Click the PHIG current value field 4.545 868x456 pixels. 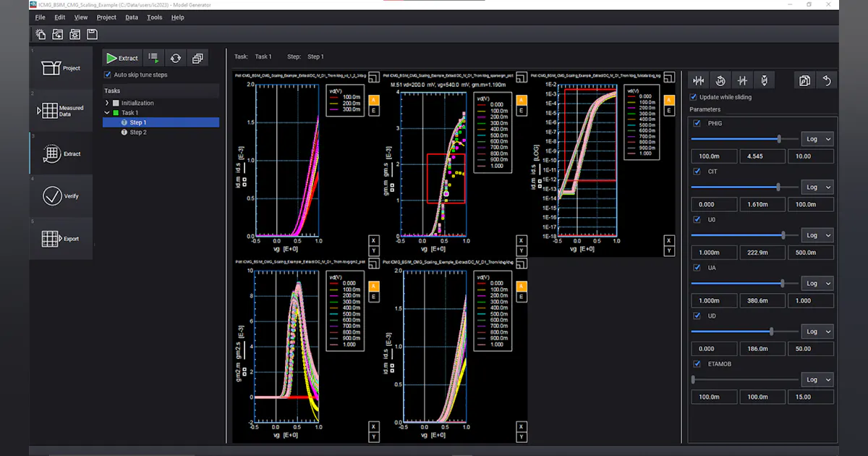click(x=762, y=156)
